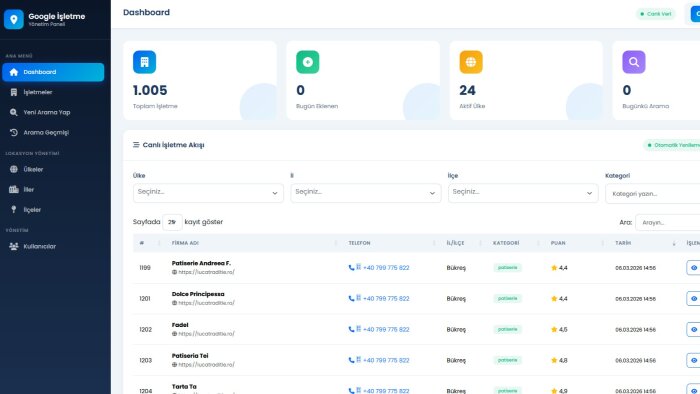The height and width of the screenshot is (394, 700).
Task: Sort by FİRMA ADI column header
Action: click(x=253, y=243)
